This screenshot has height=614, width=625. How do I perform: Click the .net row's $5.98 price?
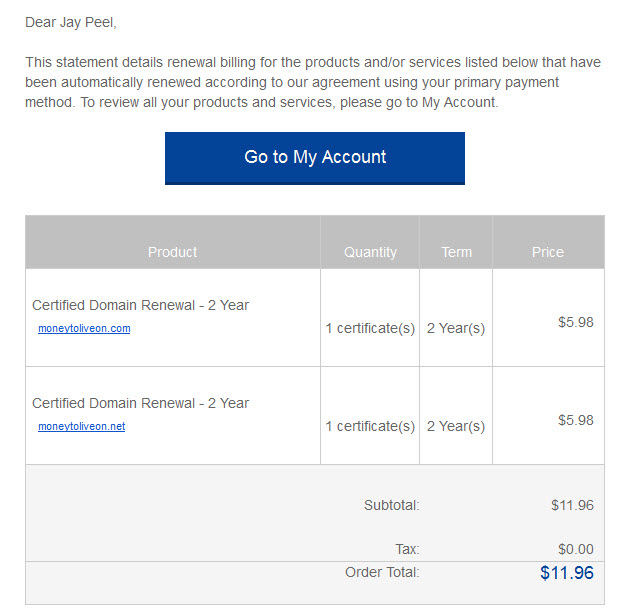pyautogui.click(x=576, y=420)
